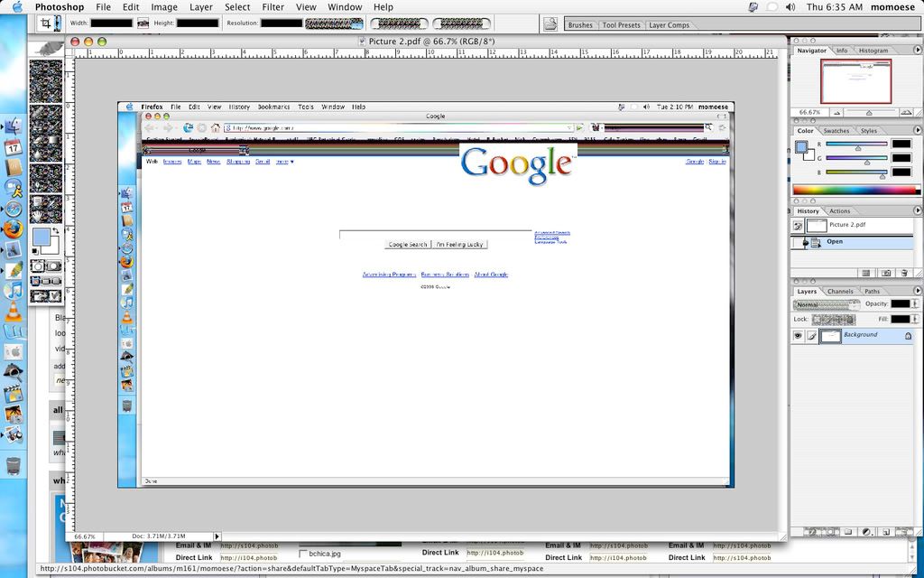Image resolution: width=924 pixels, height=578 pixels.
Task: Swap foreground and background colors in toolbox
Action: pyautogui.click(x=56, y=230)
